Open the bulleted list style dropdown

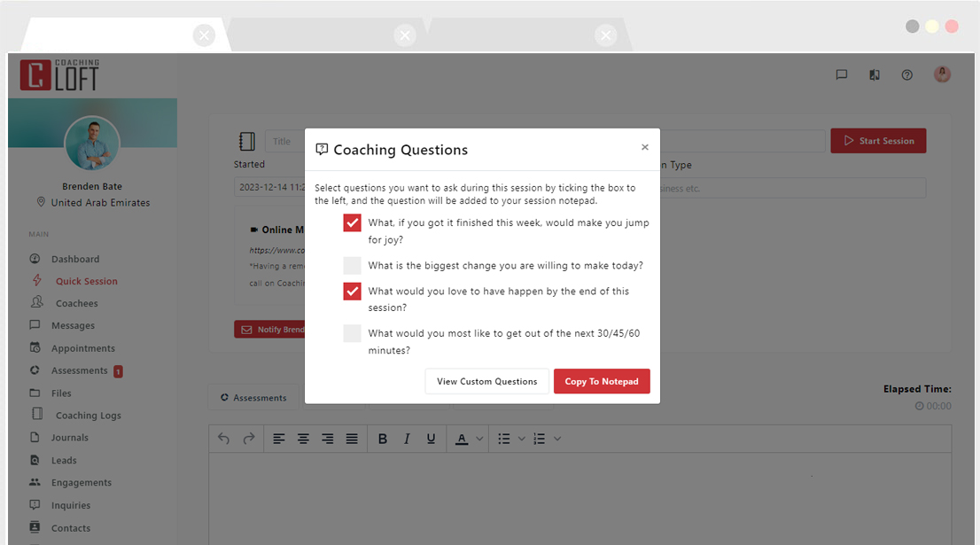522,438
